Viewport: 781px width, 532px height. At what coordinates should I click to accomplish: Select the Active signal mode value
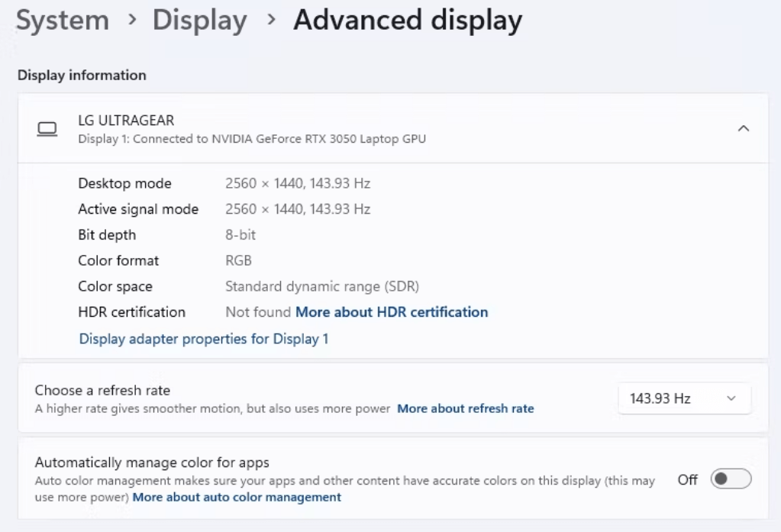[x=298, y=210]
